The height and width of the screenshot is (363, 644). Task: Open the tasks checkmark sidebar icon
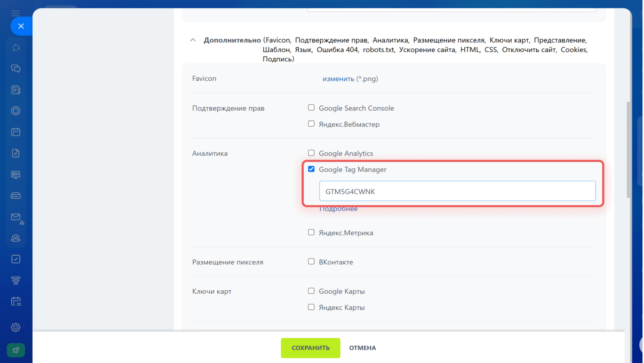click(16, 259)
